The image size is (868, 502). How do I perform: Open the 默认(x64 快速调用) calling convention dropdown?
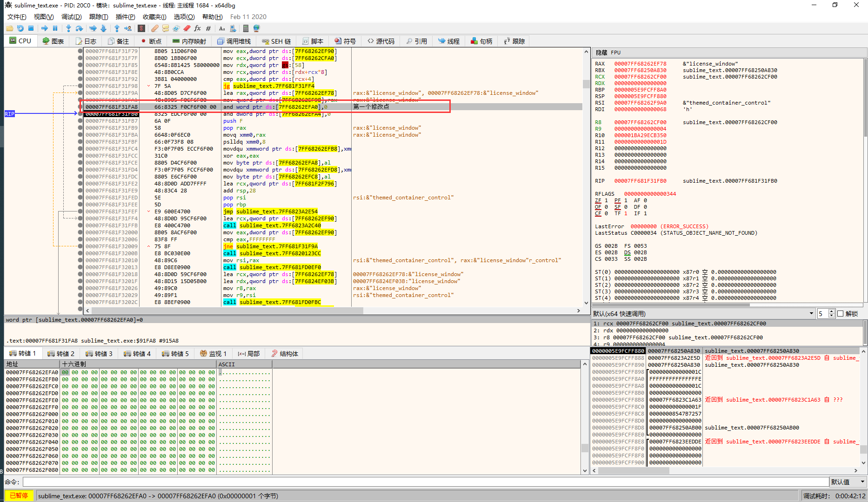click(x=703, y=314)
